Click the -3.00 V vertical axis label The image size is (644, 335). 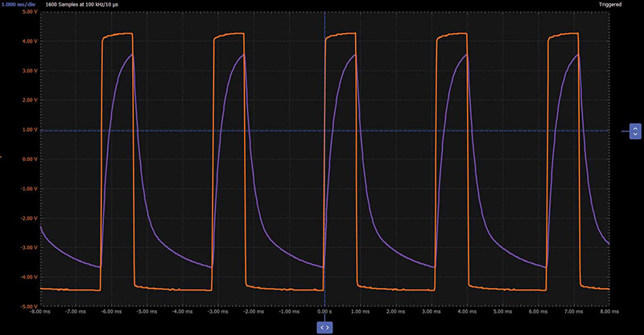click(29, 247)
